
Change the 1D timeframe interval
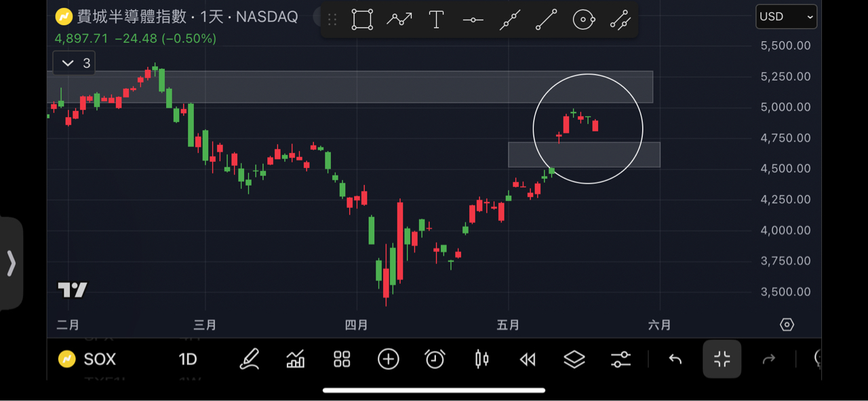pos(188,359)
